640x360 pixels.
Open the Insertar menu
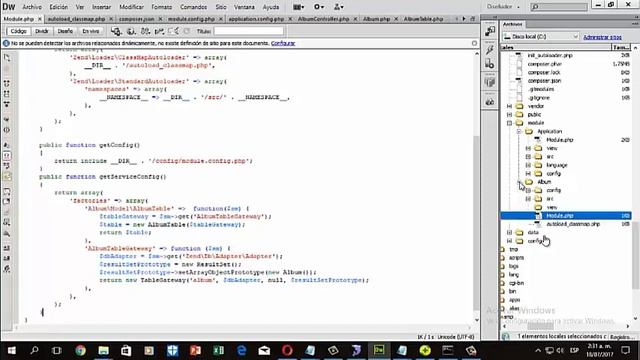tap(101, 7)
